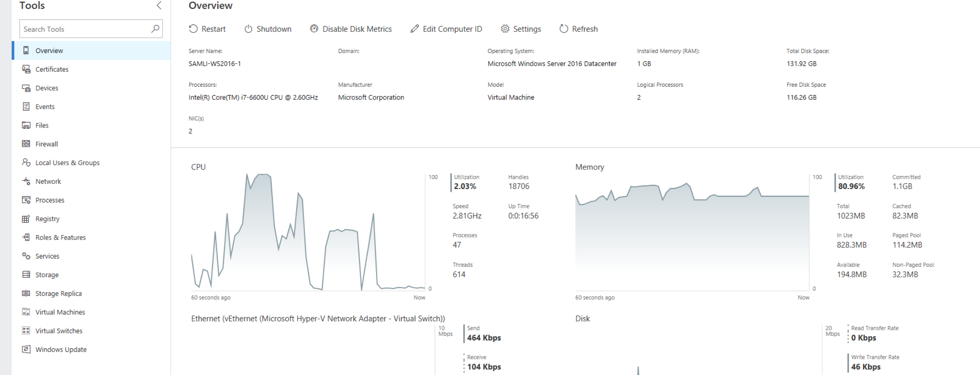Open the Files tool icon
The width and height of the screenshot is (980, 375).
point(26,125)
